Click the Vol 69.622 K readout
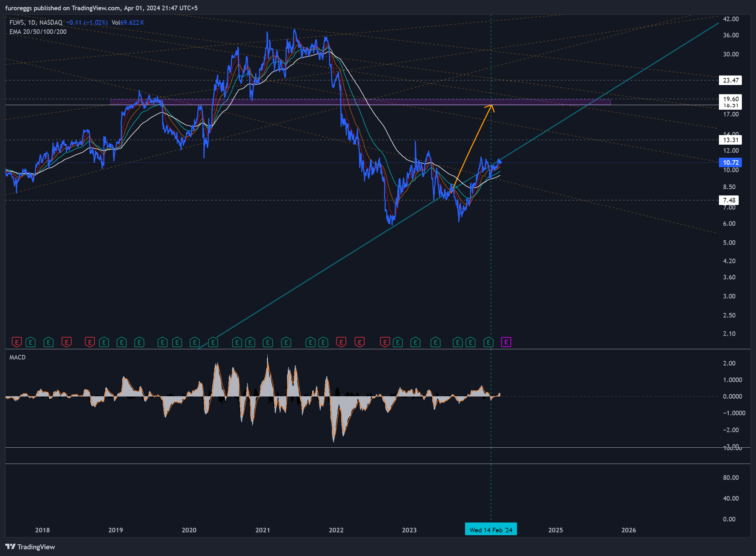This screenshot has height=556, width=756. pos(127,23)
